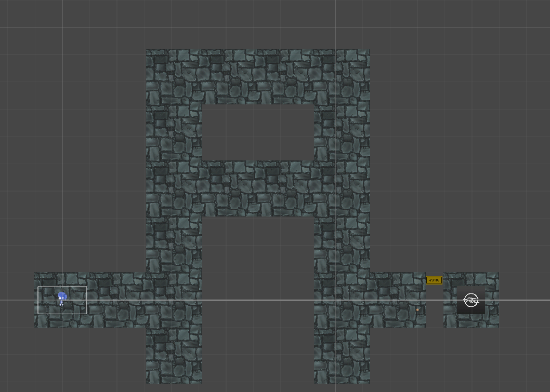Click the circular logo on the dark tile

pyautogui.click(x=470, y=300)
